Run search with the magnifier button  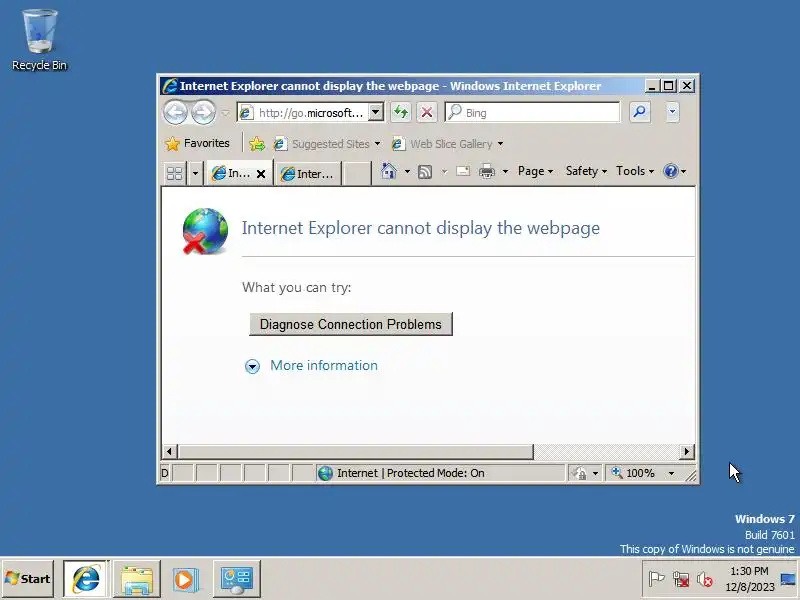point(640,112)
